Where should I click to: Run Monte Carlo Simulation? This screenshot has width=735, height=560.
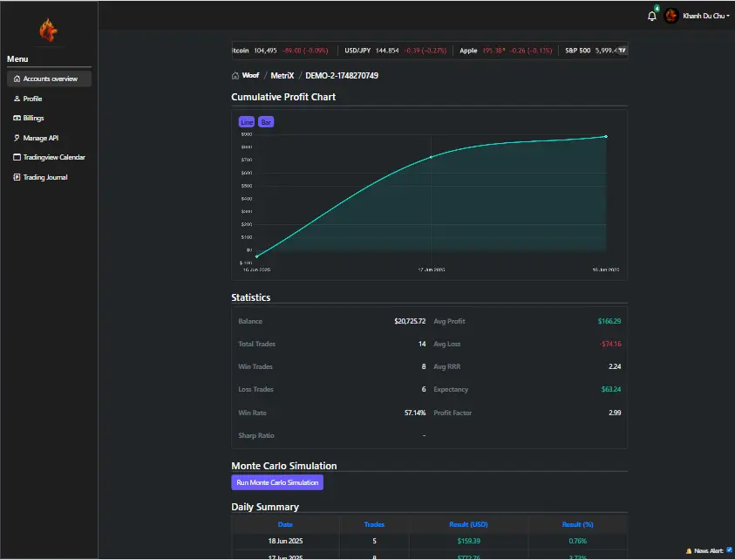(x=277, y=482)
